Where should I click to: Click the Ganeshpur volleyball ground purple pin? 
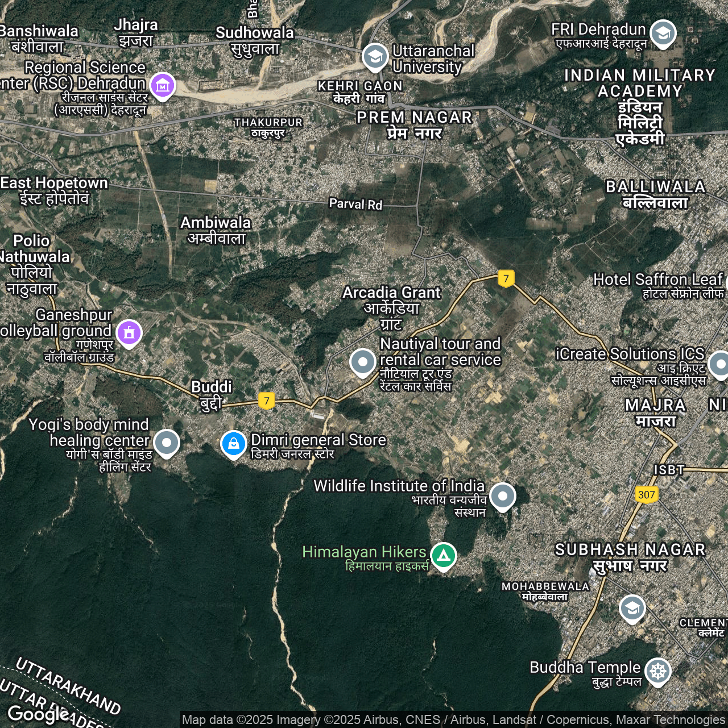[129, 332]
